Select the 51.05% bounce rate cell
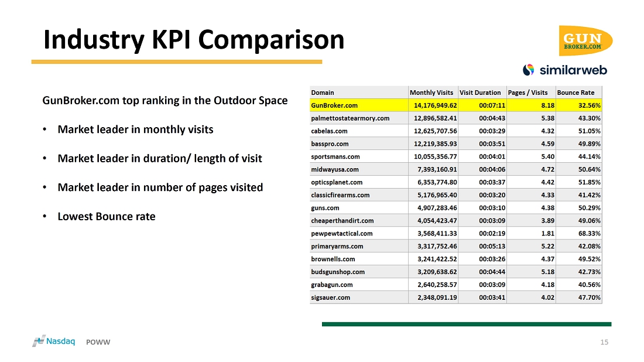Image resolution: width=644 pixels, height=362 pixels. (x=578, y=131)
